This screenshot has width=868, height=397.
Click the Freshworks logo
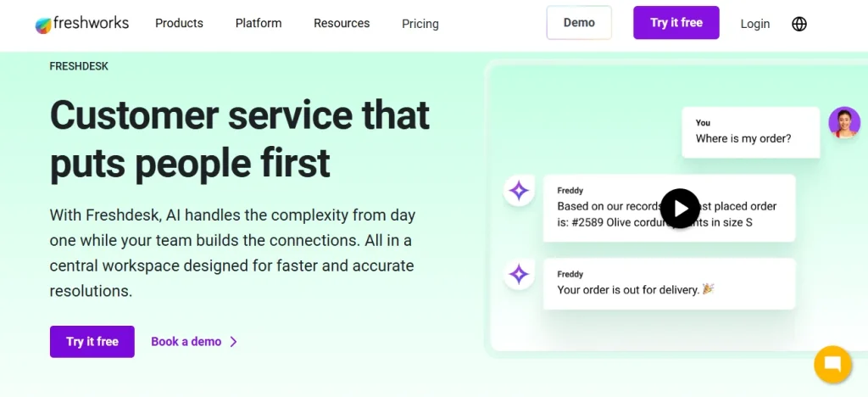click(x=82, y=24)
